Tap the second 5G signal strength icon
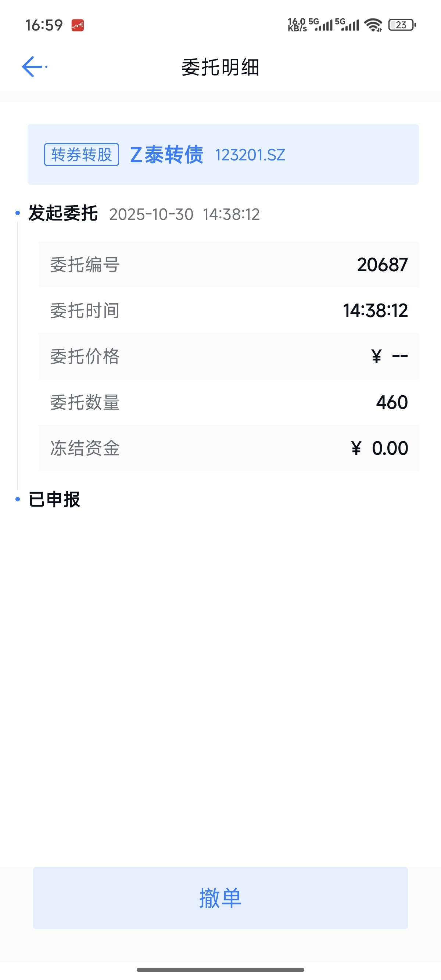This screenshot has height=980, width=441. pos(347,24)
